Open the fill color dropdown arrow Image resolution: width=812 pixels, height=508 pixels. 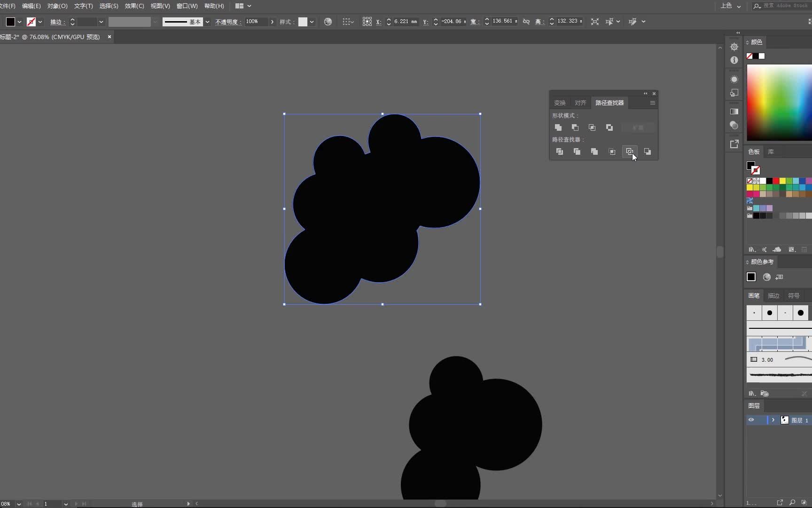pyautogui.click(x=19, y=22)
